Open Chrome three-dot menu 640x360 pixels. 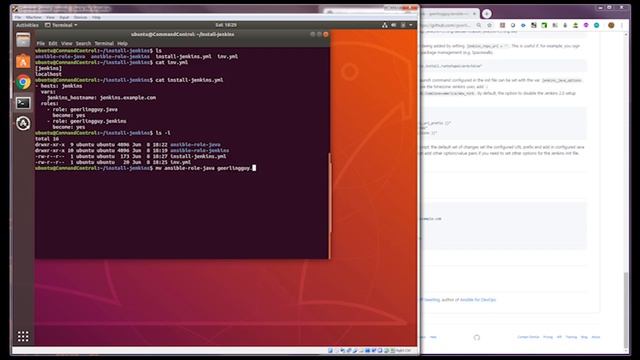(x=622, y=25)
